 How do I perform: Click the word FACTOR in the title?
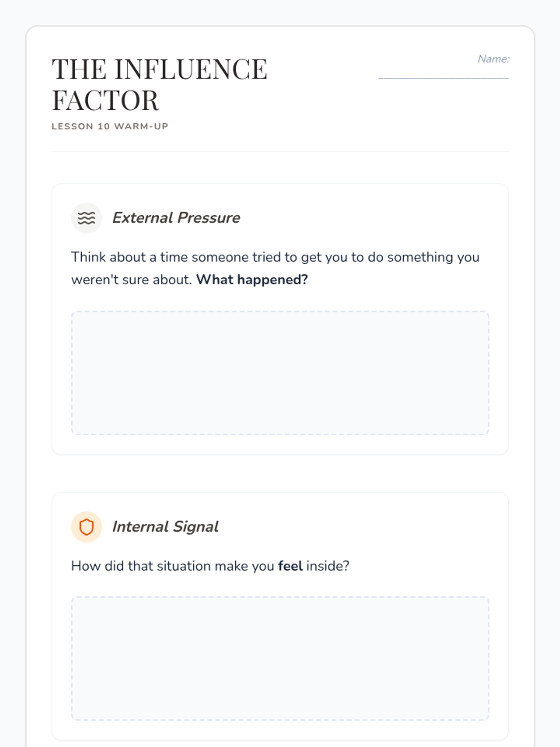tap(105, 101)
